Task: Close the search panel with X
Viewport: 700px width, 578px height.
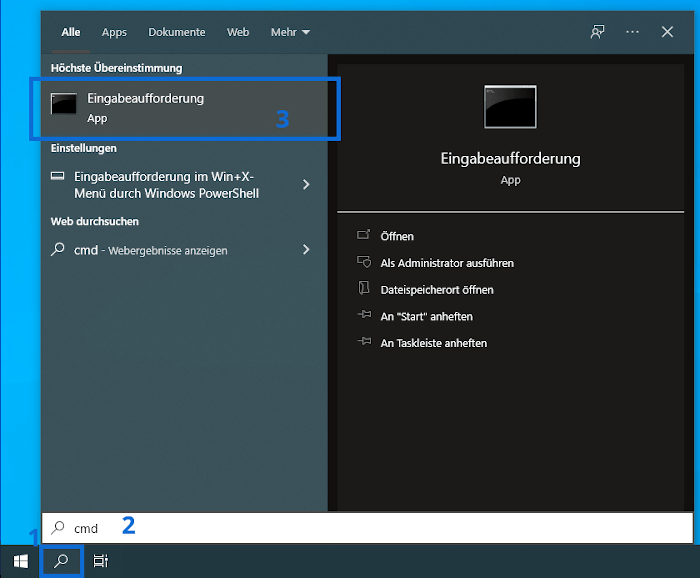Action: coord(667,32)
